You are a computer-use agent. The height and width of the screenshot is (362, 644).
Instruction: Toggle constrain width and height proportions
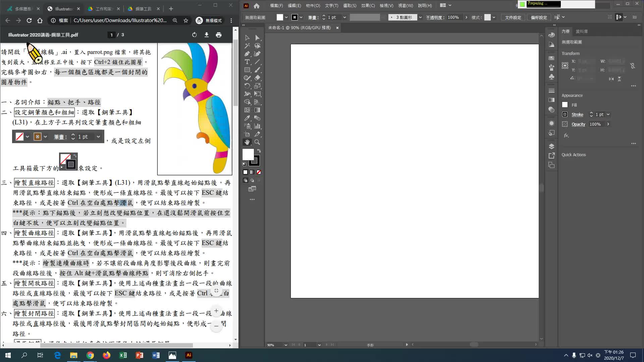(x=633, y=66)
